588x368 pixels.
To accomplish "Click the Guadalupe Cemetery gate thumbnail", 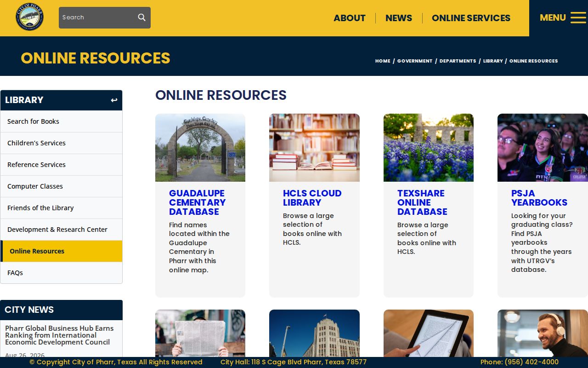I will [200, 148].
